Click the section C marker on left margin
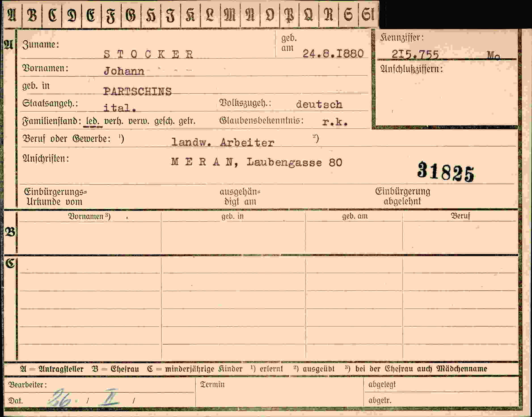 tap(10, 263)
